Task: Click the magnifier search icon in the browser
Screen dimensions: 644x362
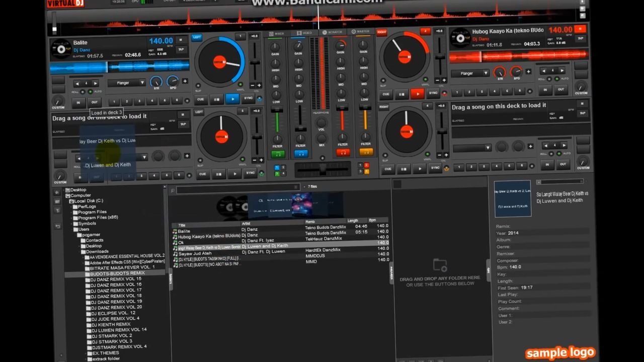Action: click(173, 191)
